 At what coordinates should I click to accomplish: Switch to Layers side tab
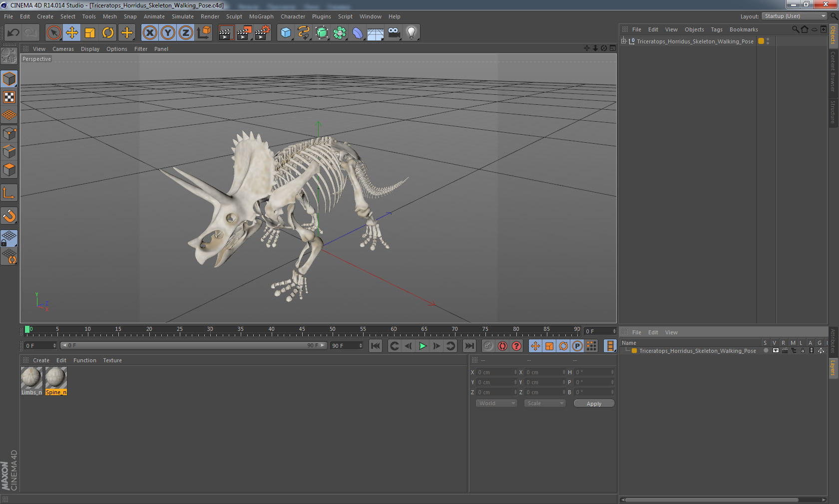(x=833, y=368)
